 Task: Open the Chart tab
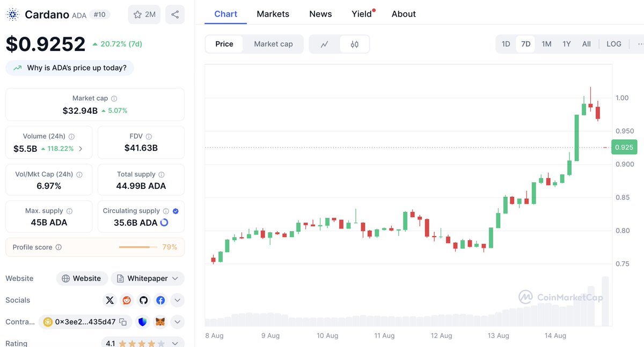[225, 14]
